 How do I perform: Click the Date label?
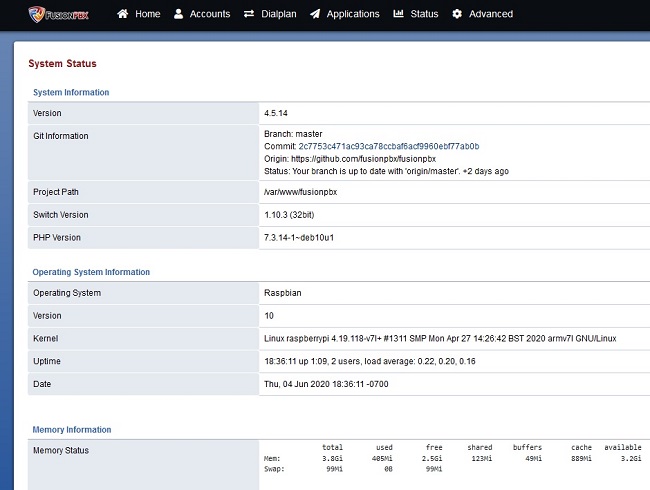pyautogui.click(x=42, y=384)
